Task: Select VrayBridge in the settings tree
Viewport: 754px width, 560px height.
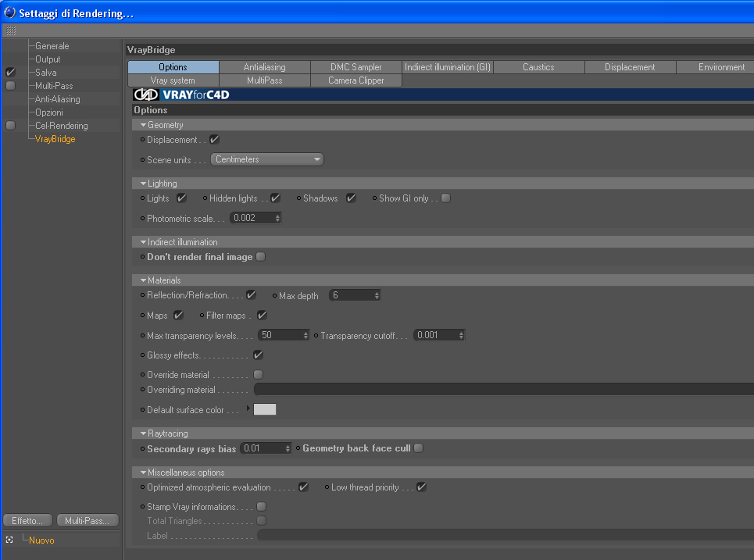Action: click(55, 139)
